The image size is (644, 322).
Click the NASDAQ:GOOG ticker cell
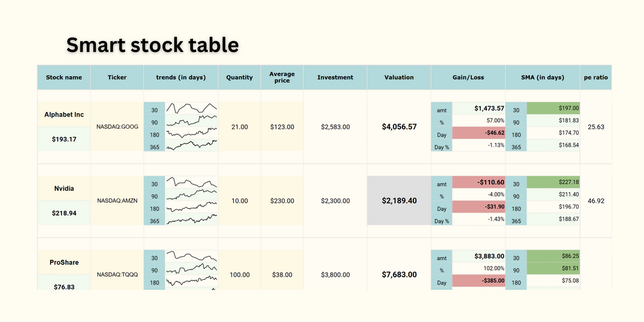[x=117, y=127]
